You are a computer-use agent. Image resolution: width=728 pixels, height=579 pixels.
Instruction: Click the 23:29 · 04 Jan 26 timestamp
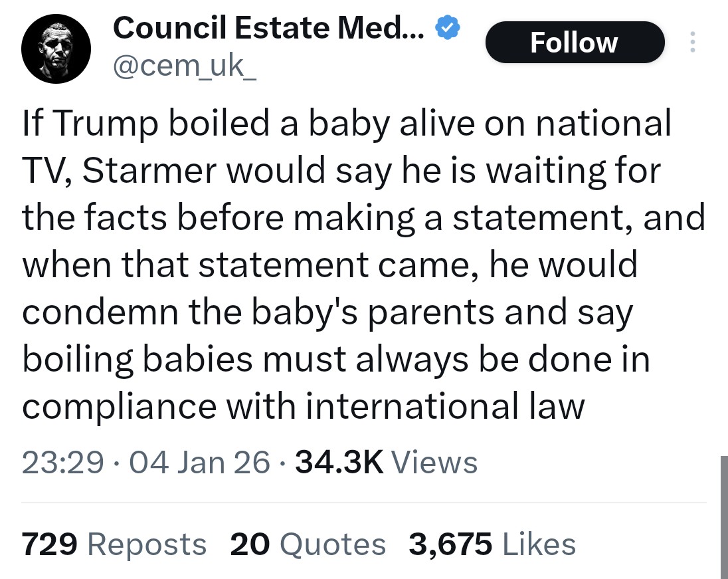(x=145, y=463)
